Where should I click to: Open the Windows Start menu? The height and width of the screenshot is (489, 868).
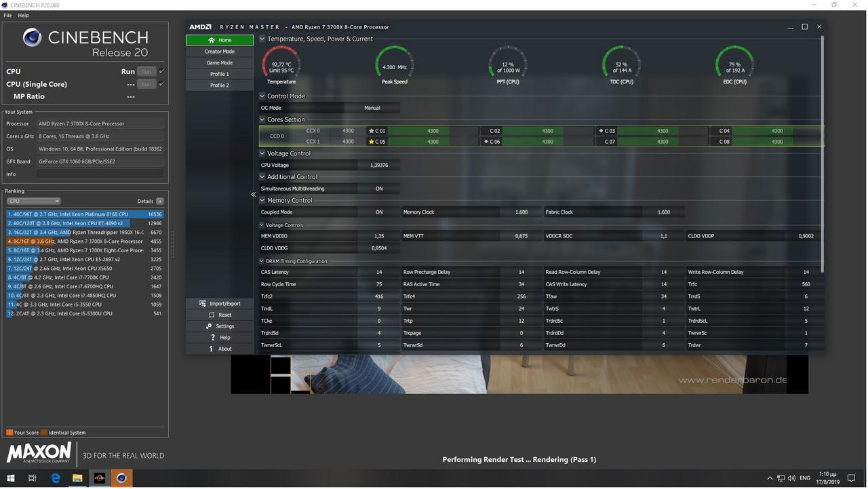click(x=10, y=478)
